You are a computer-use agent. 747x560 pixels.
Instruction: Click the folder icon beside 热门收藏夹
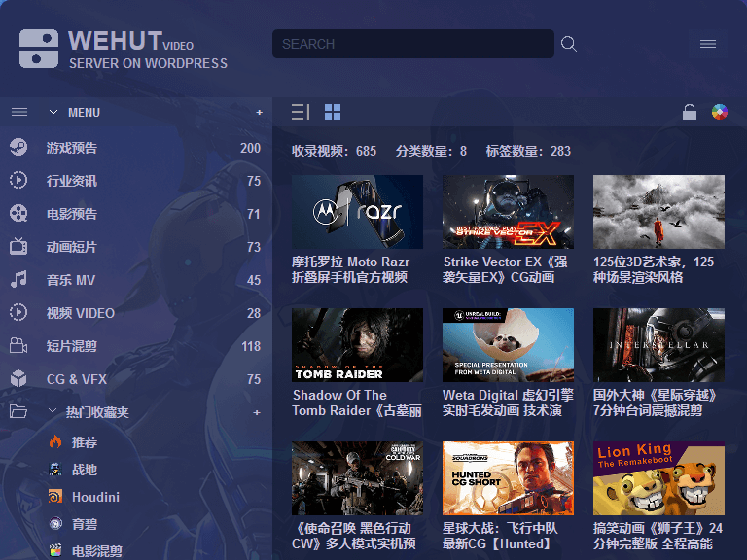[18, 411]
